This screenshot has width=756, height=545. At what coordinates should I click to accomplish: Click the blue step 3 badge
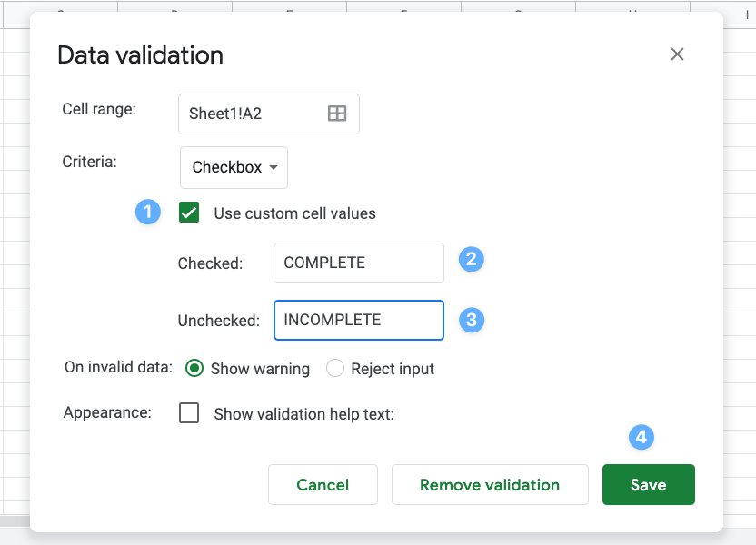(x=471, y=320)
